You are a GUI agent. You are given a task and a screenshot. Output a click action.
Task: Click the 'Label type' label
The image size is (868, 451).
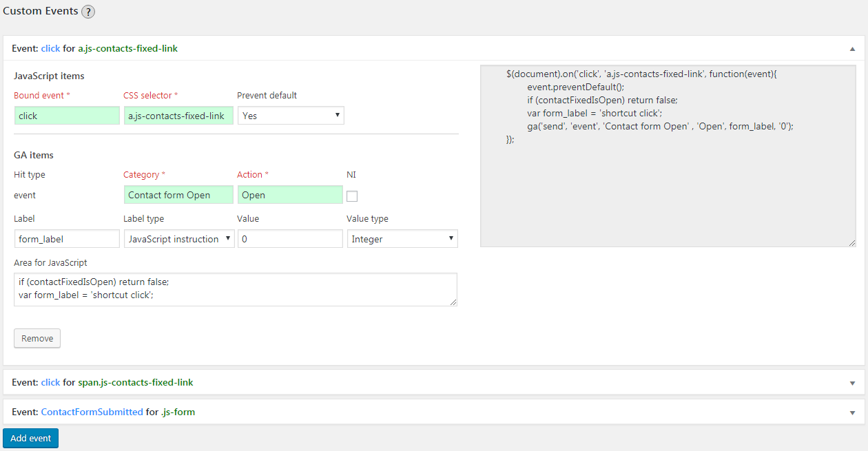tap(144, 219)
